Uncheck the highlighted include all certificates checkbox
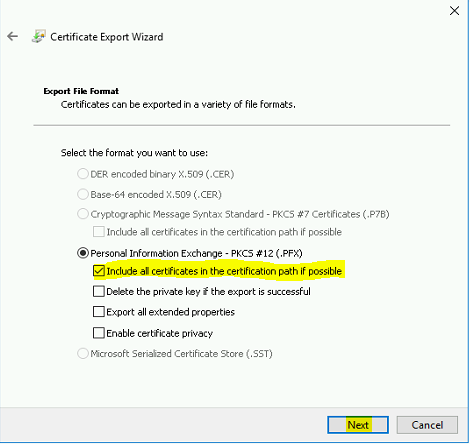This screenshot has height=444, width=470. (99, 271)
